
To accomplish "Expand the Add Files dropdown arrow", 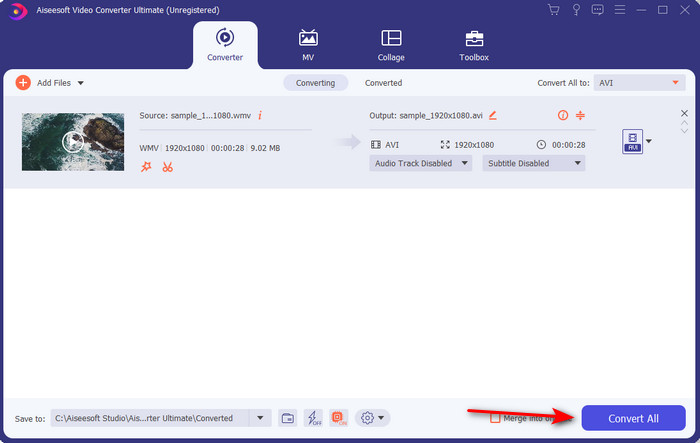I will 81,83.
